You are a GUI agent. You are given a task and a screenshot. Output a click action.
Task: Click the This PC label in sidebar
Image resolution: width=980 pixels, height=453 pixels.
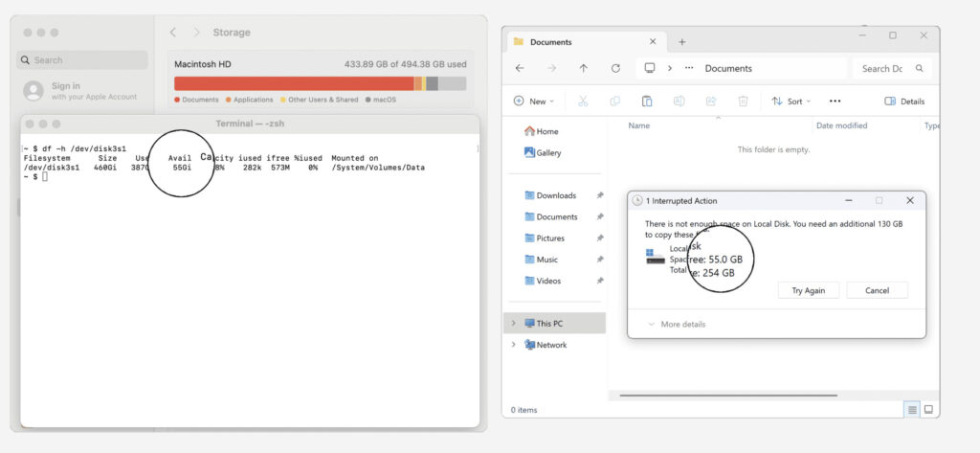(549, 324)
